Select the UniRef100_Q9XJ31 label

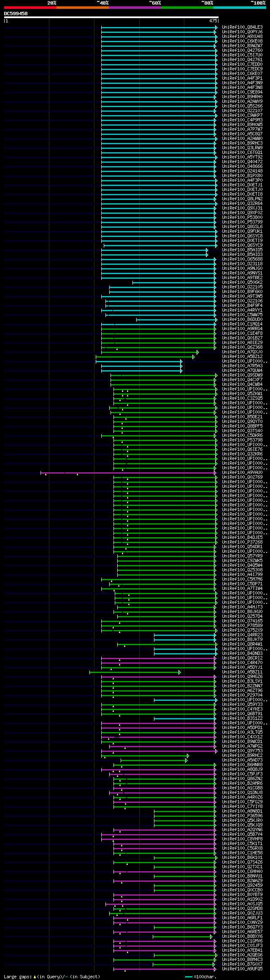242,208
